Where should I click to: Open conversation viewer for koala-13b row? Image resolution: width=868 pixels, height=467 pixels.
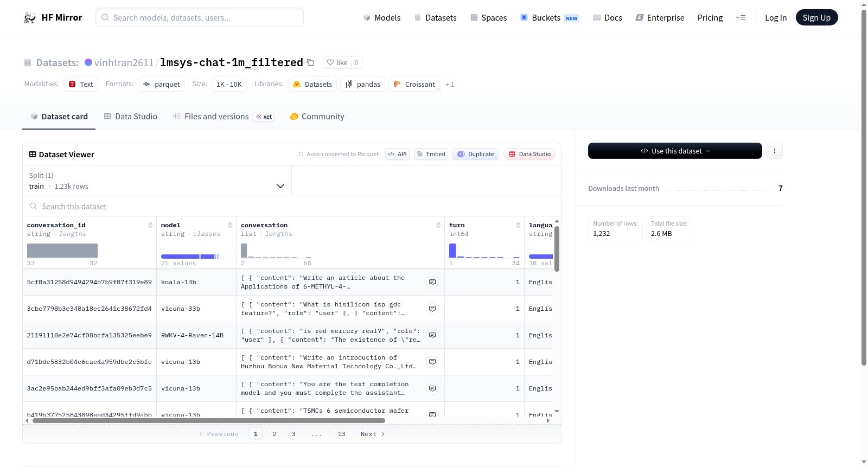point(432,282)
